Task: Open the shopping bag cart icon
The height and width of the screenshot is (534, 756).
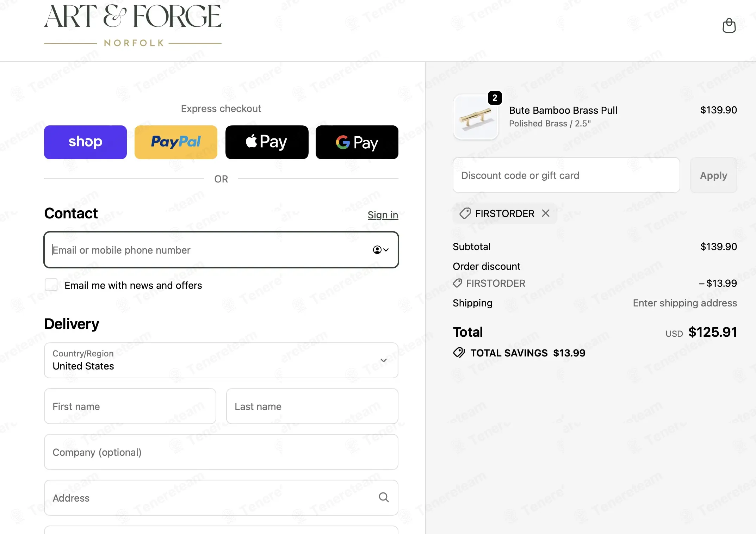Action: point(729,25)
